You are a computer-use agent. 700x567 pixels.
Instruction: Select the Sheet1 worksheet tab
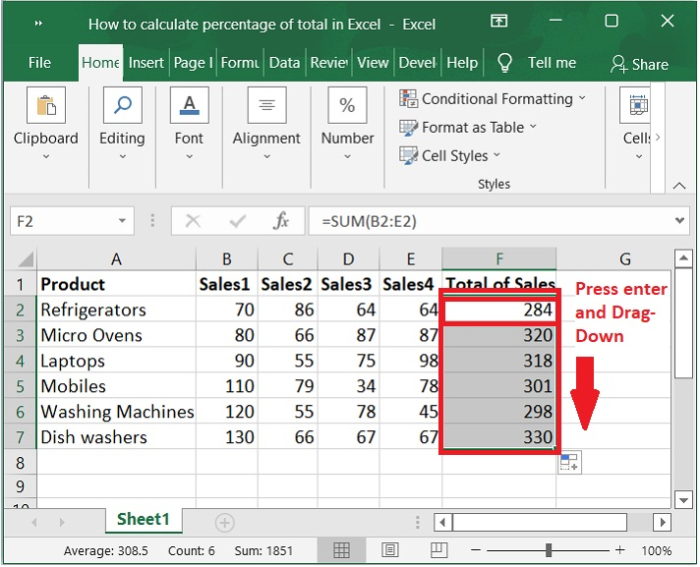click(144, 520)
